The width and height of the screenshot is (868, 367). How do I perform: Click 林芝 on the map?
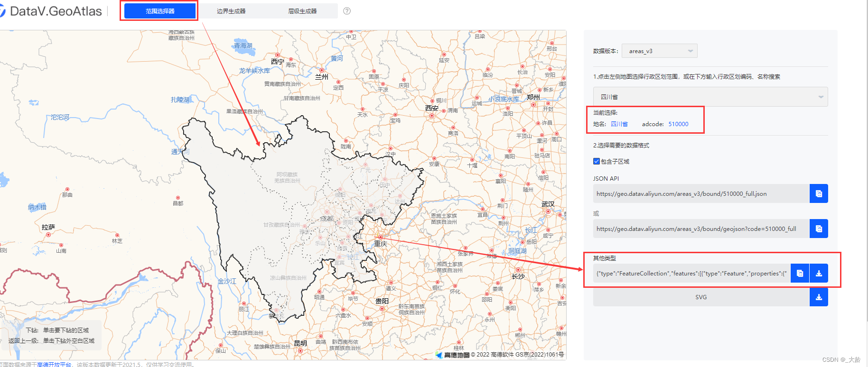coord(117,241)
